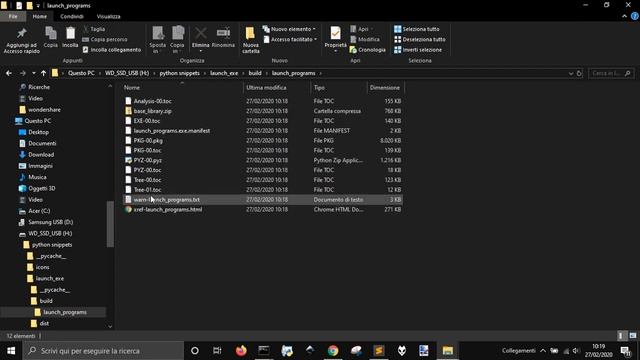The image size is (640, 360).
Task: Open Download in navigation pane
Action: click(41, 155)
